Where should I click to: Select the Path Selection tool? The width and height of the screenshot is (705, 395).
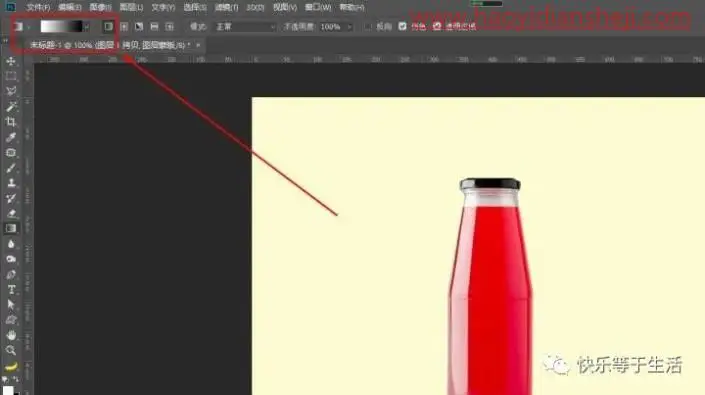11,305
